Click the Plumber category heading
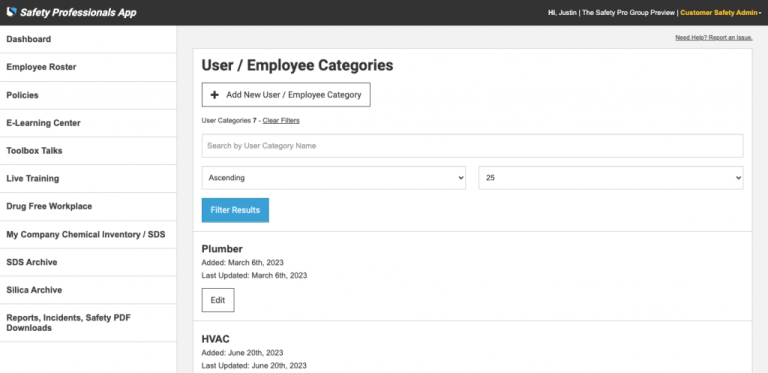The width and height of the screenshot is (768, 373). pyautogui.click(x=222, y=249)
